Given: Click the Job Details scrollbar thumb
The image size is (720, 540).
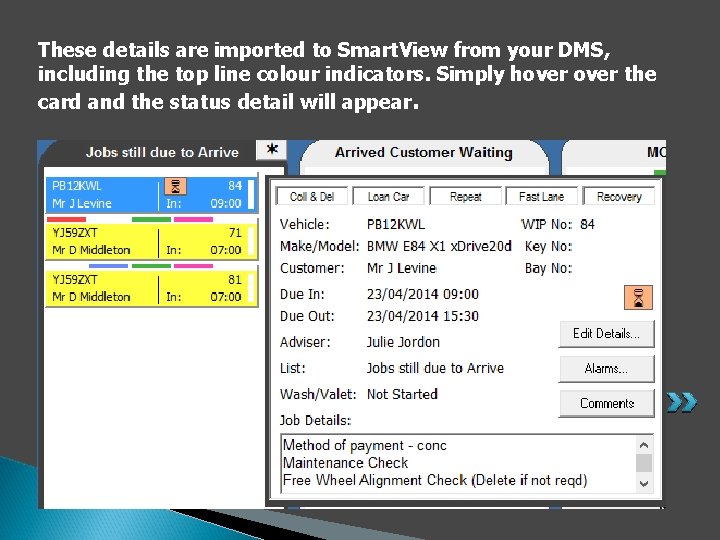Looking at the screenshot, I should [644, 463].
